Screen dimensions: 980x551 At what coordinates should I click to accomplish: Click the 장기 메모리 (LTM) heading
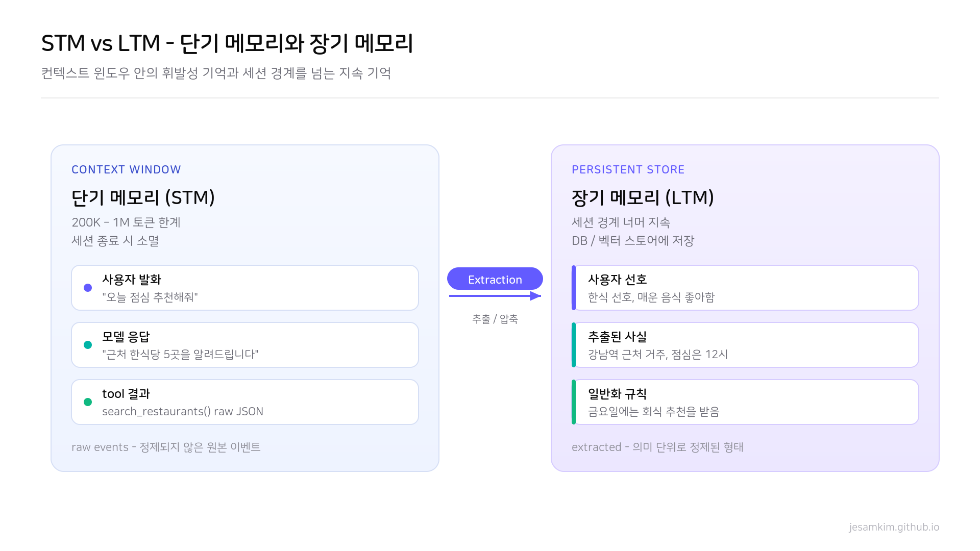643,197
